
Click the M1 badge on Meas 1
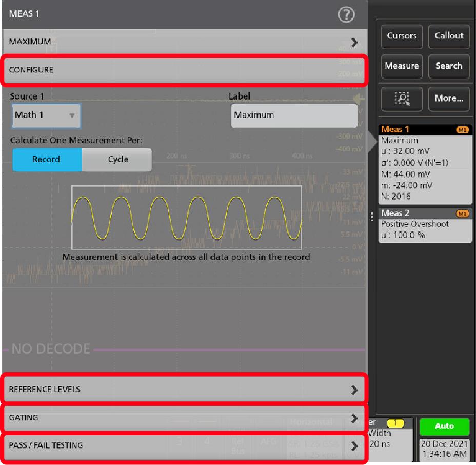(x=462, y=130)
